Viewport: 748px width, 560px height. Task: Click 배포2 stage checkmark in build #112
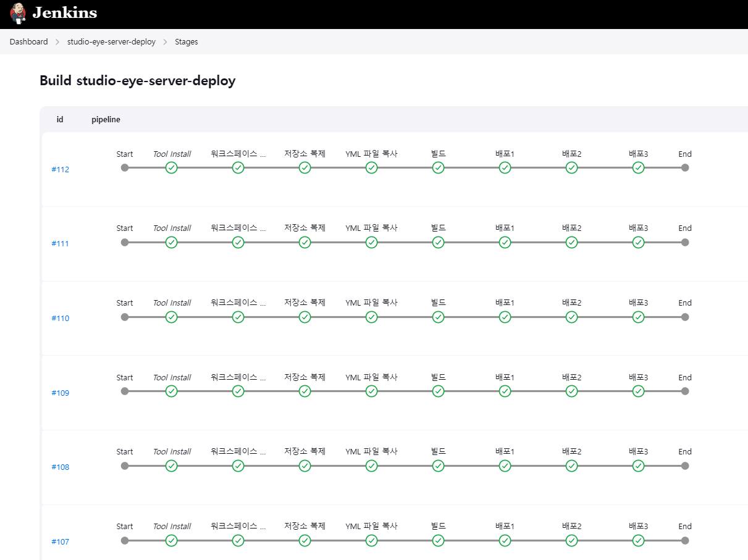click(x=571, y=167)
